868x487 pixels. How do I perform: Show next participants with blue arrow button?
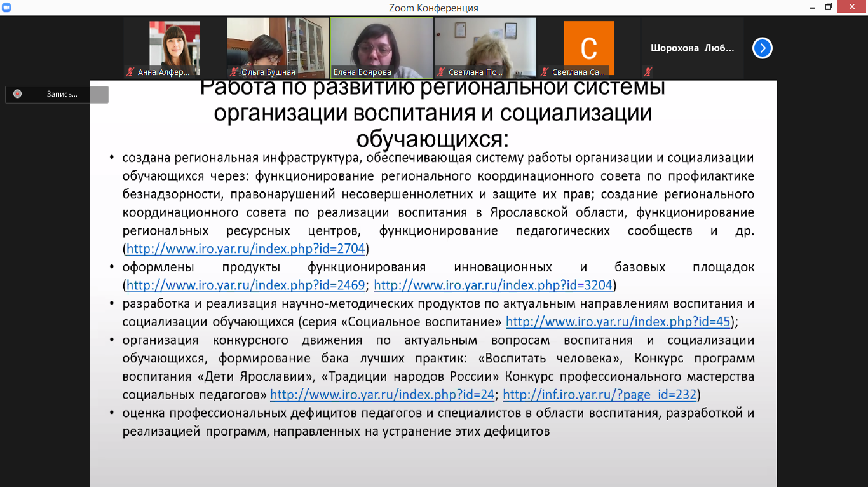[x=763, y=48]
